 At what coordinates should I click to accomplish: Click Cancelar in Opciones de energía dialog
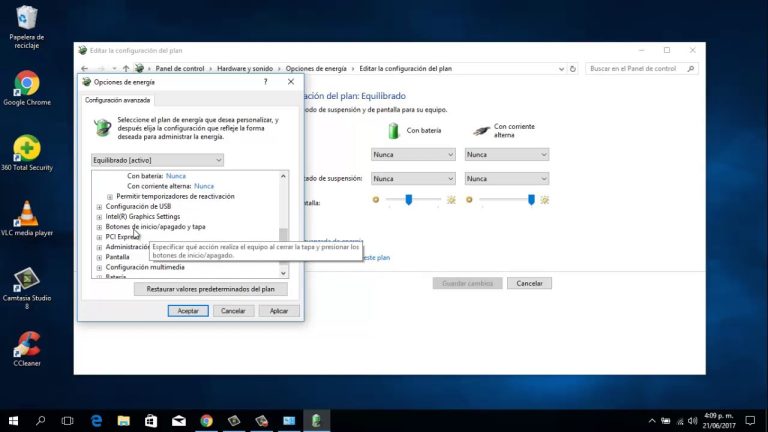pyautogui.click(x=233, y=311)
